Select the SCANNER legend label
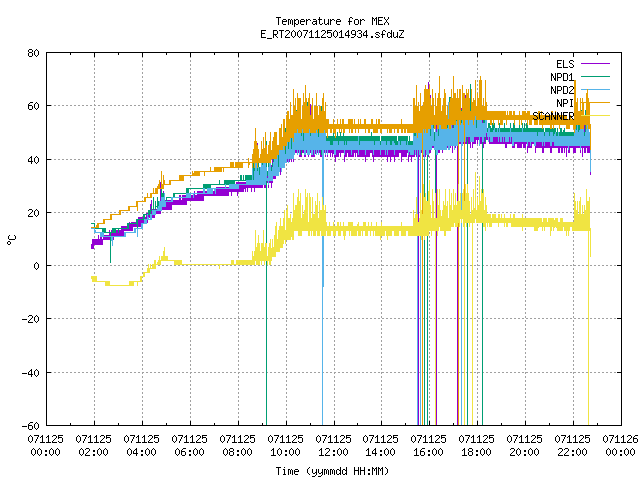 pyautogui.click(x=553, y=116)
